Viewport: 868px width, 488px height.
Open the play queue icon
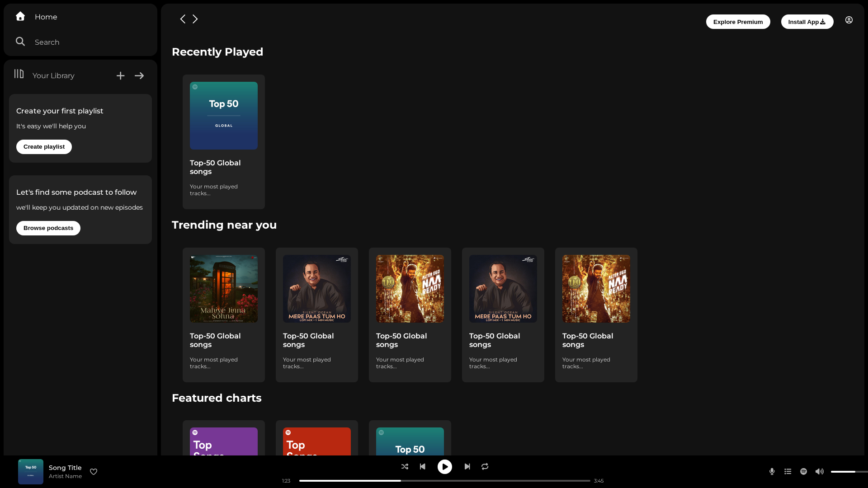(x=788, y=471)
